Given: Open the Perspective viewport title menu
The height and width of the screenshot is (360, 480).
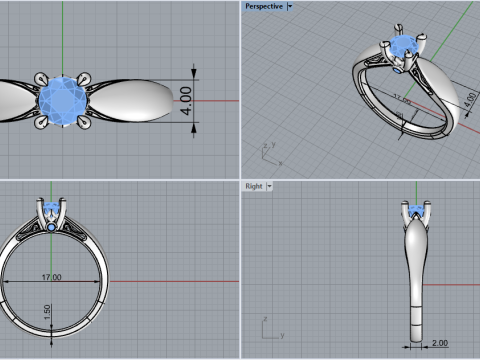Looking at the screenshot, I should pyautogui.click(x=264, y=6).
